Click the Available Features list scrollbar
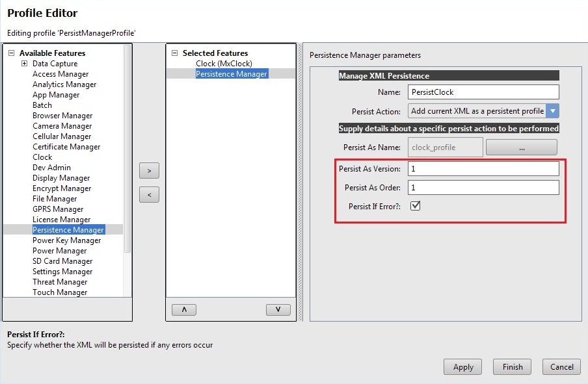 [127, 149]
